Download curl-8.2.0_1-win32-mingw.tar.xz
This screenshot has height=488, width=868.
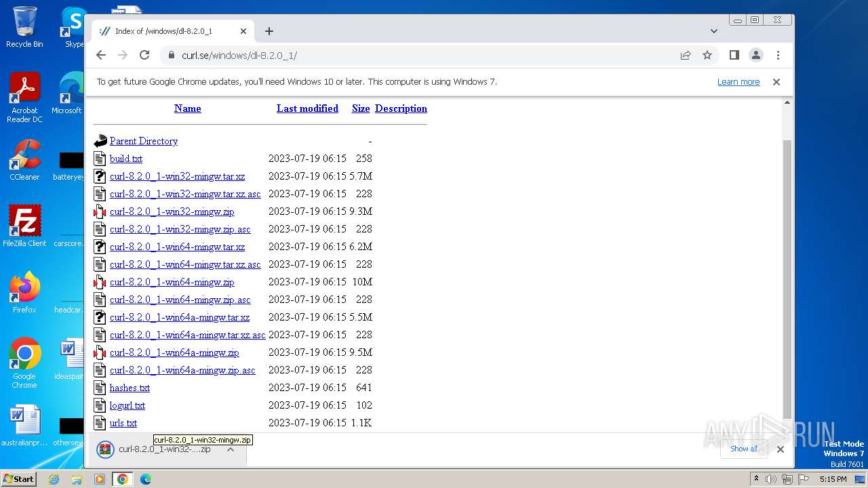click(177, 176)
